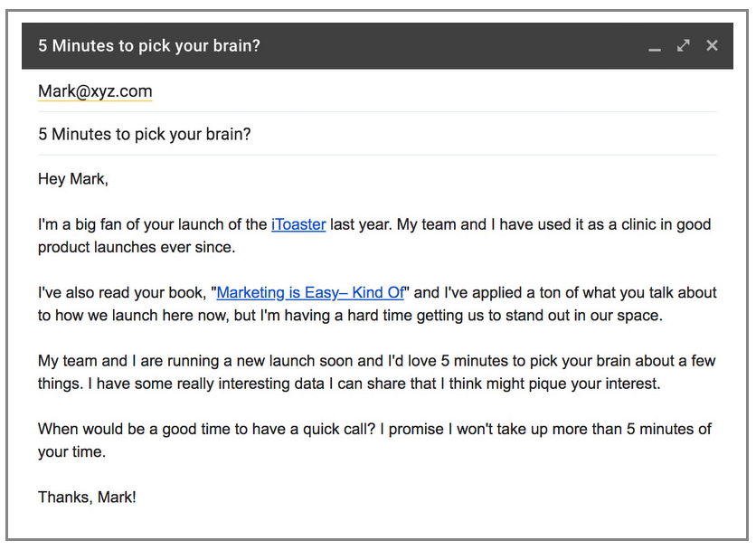
Task: Expand compose window to full screen
Action: point(683,46)
